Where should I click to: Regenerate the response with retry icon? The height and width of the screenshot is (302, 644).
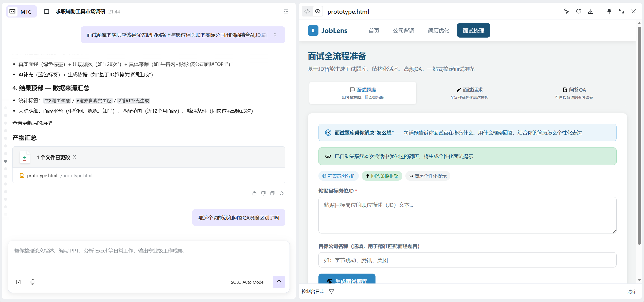[x=281, y=193]
